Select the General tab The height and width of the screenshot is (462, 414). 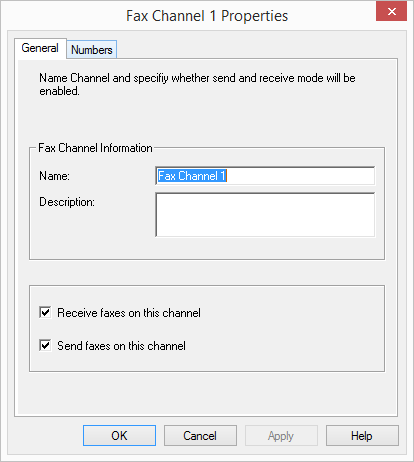pos(40,48)
